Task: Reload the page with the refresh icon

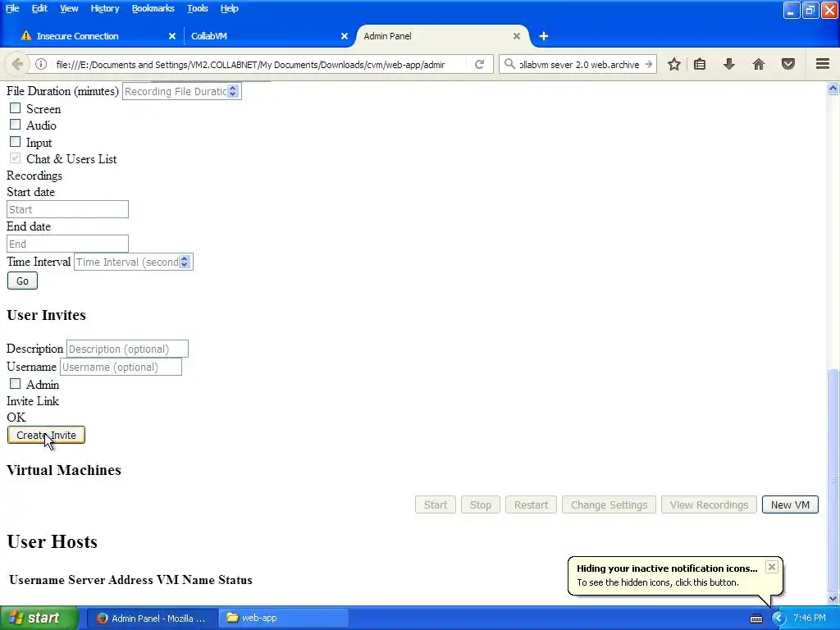Action: (x=479, y=64)
